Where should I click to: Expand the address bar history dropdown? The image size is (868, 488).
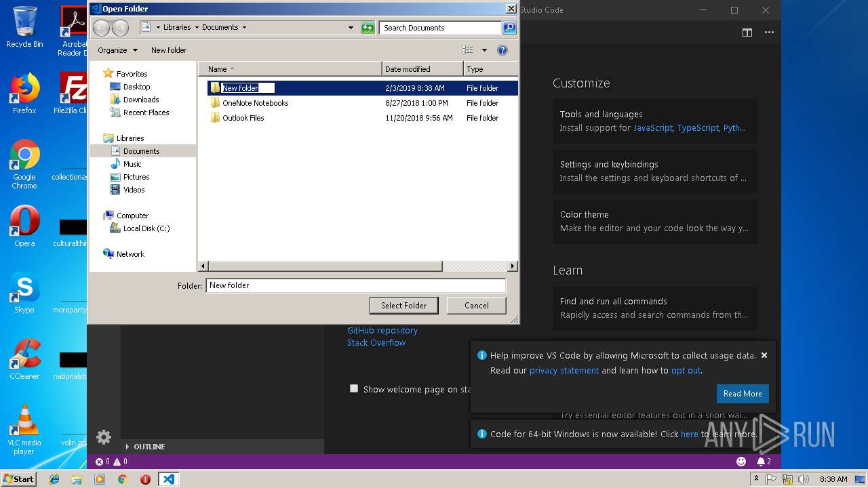351,28
